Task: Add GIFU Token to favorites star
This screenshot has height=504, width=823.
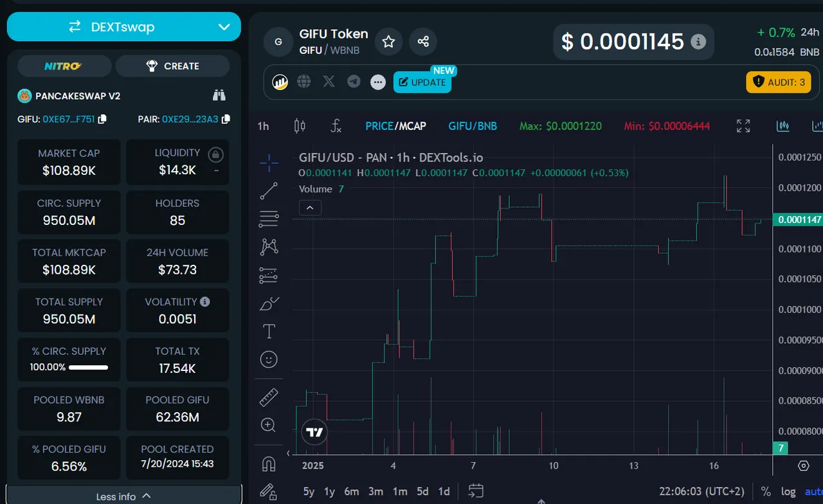Action: click(x=388, y=42)
